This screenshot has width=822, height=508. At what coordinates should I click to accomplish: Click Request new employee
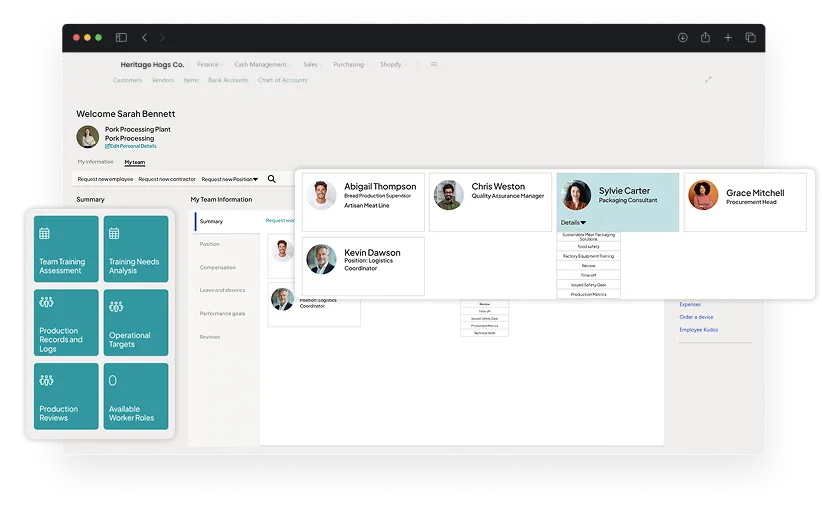tap(105, 179)
